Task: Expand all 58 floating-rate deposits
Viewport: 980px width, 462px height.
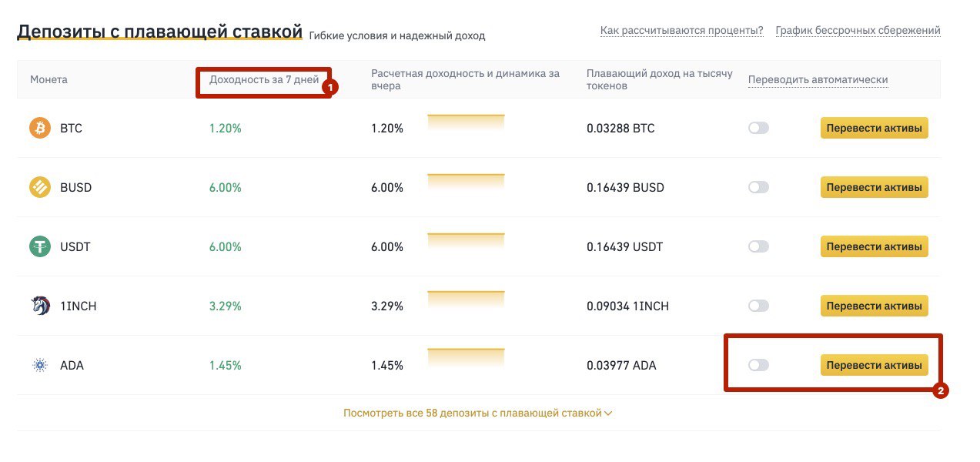Action: (x=477, y=413)
